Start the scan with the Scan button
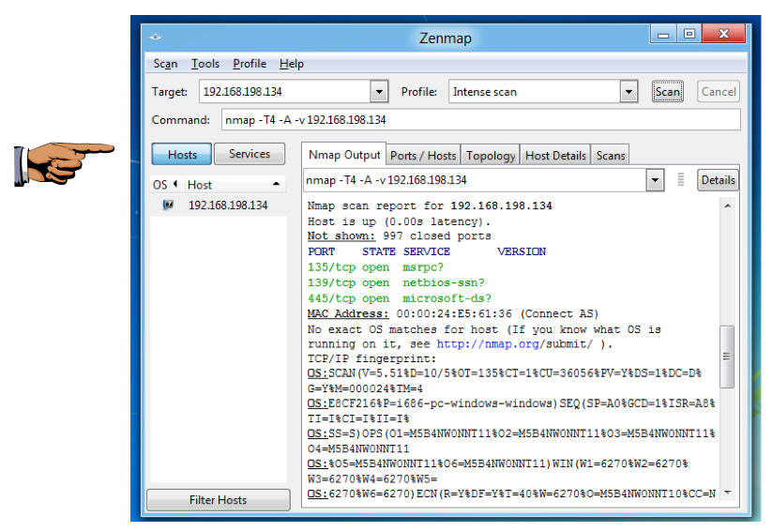This screenshot has width=772, height=532. (668, 92)
